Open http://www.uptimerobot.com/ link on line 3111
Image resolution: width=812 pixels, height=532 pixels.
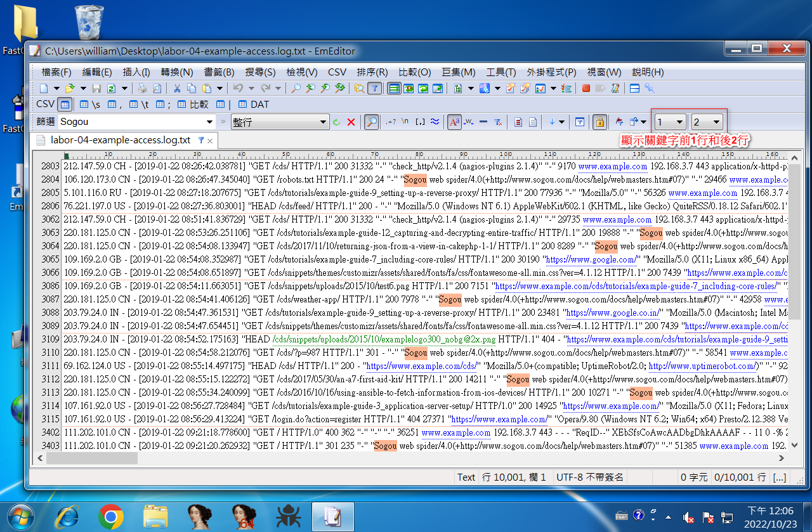pyautogui.click(x=702, y=366)
